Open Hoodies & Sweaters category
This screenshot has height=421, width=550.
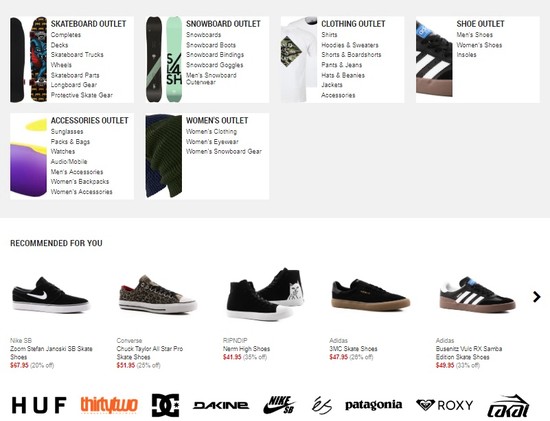click(x=350, y=45)
